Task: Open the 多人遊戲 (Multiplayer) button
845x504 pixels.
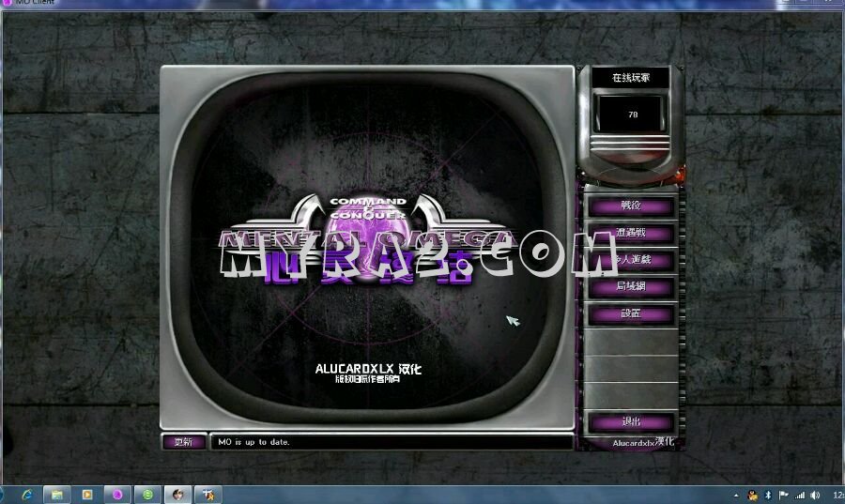Action: pyautogui.click(x=631, y=260)
